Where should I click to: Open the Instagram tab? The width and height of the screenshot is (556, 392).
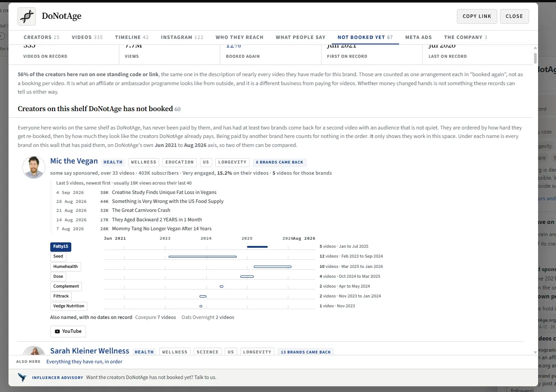click(x=182, y=37)
